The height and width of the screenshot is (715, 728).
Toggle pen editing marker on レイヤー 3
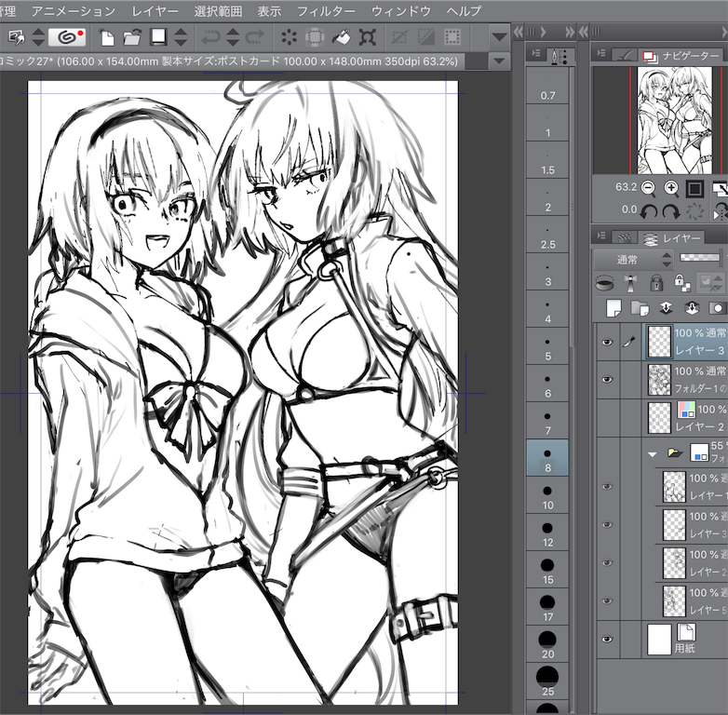[x=629, y=343]
